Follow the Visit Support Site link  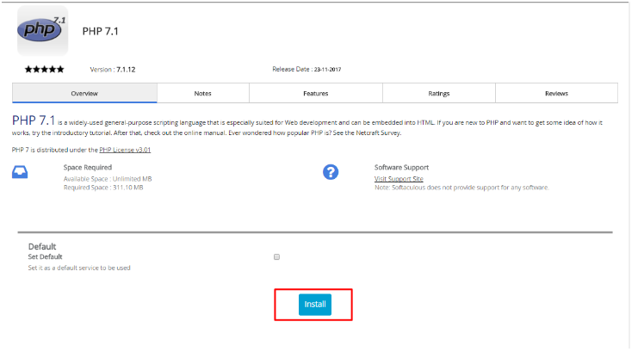pos(399,178)
